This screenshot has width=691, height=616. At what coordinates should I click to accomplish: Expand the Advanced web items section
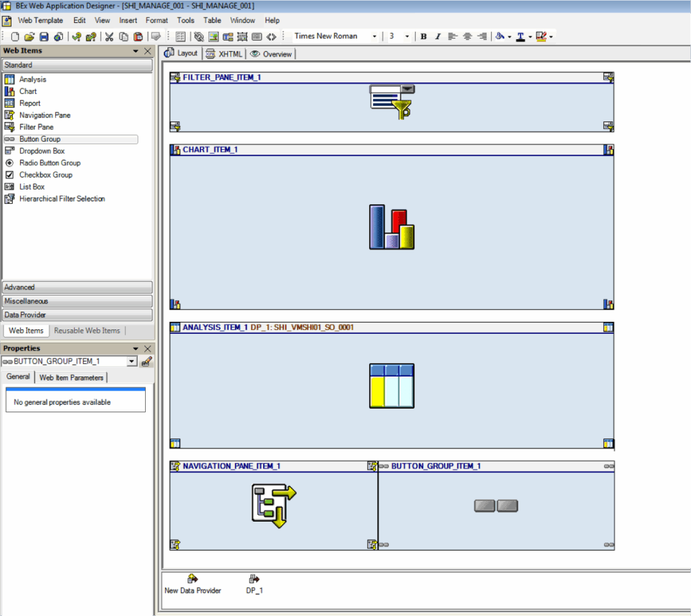pos(77,287)
